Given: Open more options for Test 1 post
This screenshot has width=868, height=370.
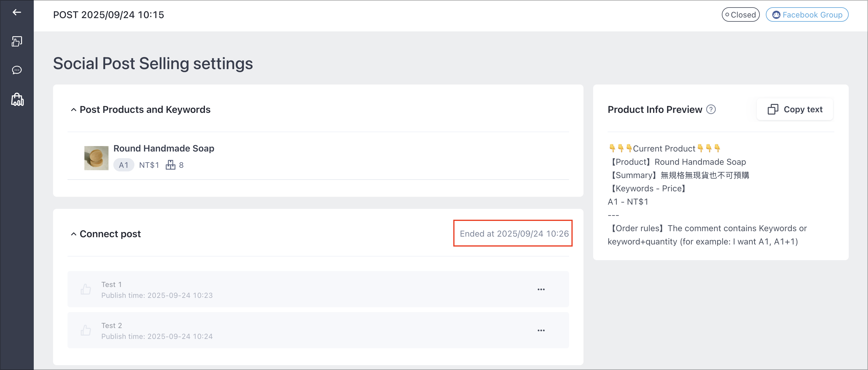Looking at the screenshot, I should [x=541, y=289].
